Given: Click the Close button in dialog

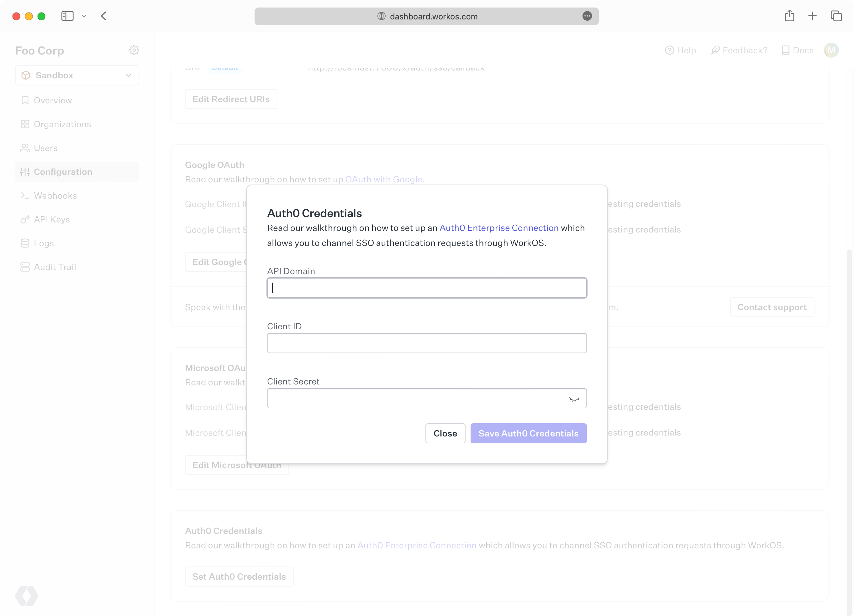Looking at the screenshot, I should tap(445, 434).
